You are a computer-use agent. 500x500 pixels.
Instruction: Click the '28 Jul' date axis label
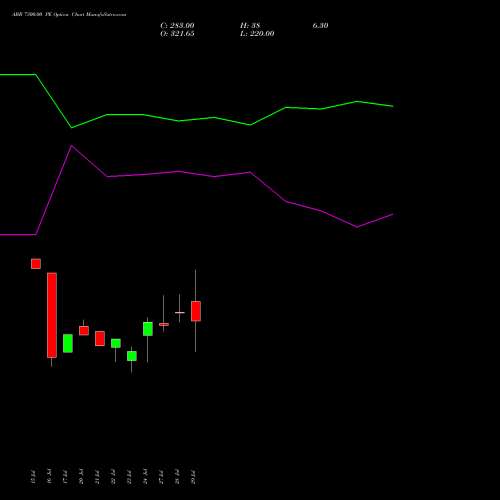coord(177,477)
